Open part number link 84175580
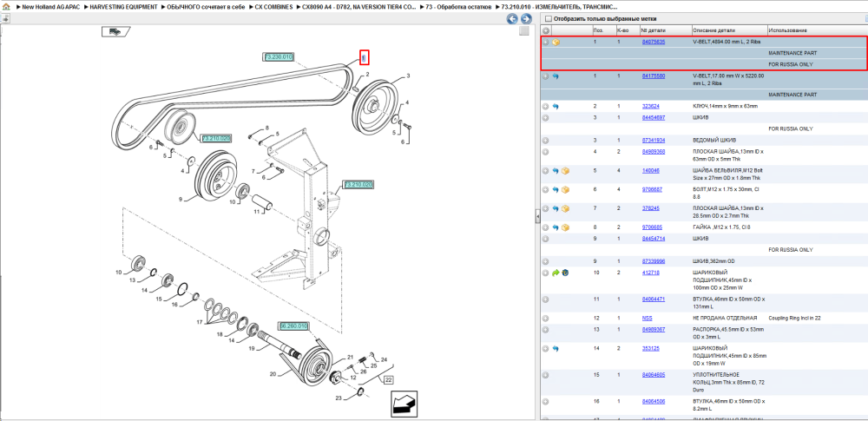The height and width of the screenshot is (421, 868). [654, 76]
